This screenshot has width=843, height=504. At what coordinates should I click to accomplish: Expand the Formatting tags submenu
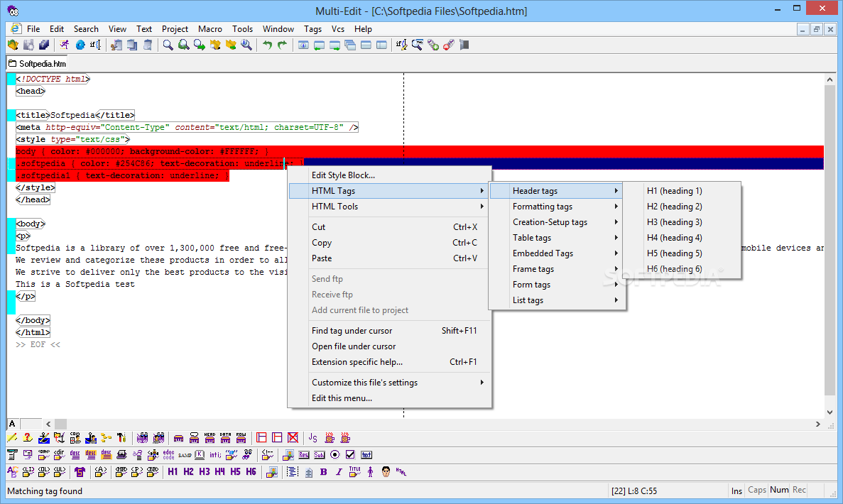(x=557, y=207)
